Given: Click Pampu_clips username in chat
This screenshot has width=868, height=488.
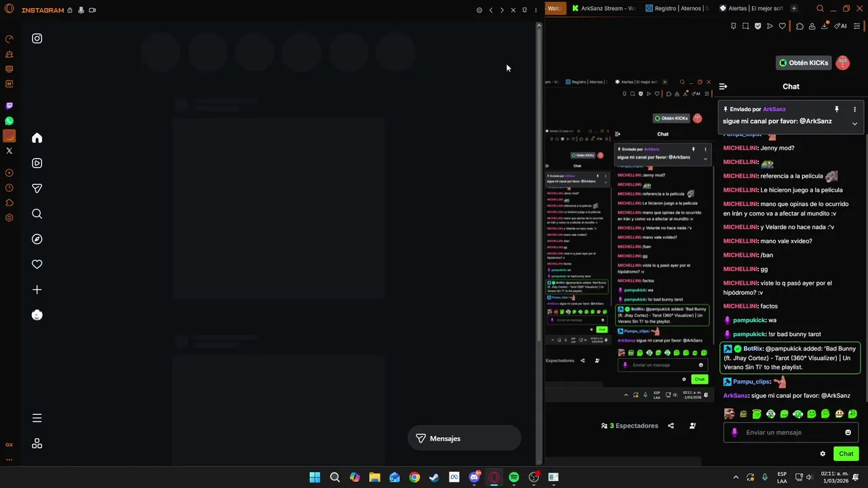Looking at the screenshot, I should [751, 382].
